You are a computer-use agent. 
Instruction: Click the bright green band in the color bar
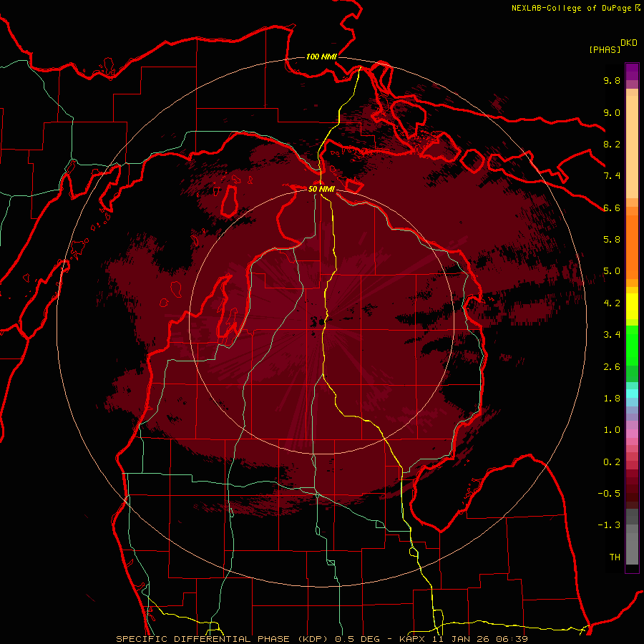[x=632, y=345]
